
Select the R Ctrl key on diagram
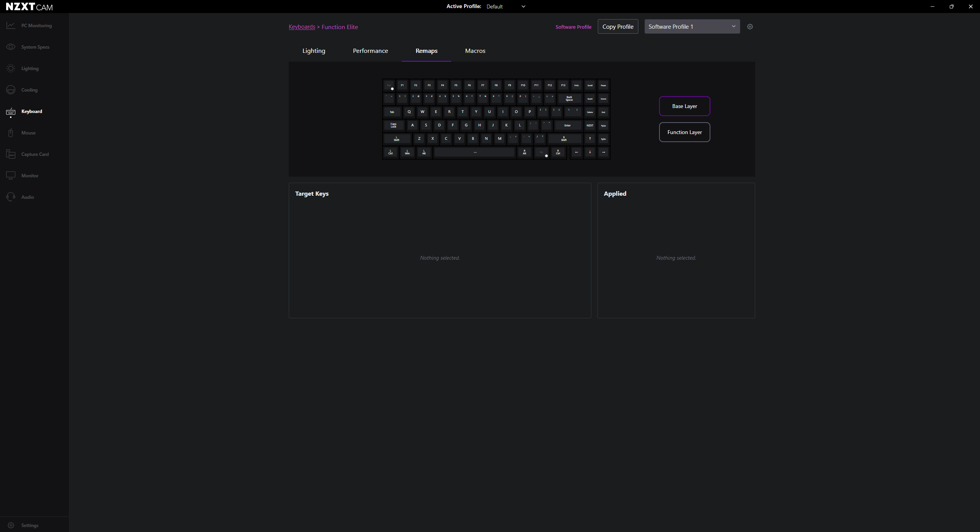pyautogui.click(x=558, y=152)
